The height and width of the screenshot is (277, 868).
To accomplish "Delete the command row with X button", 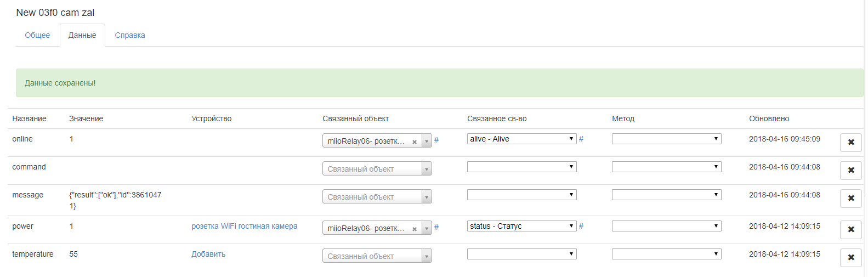I will pos(850,171).
